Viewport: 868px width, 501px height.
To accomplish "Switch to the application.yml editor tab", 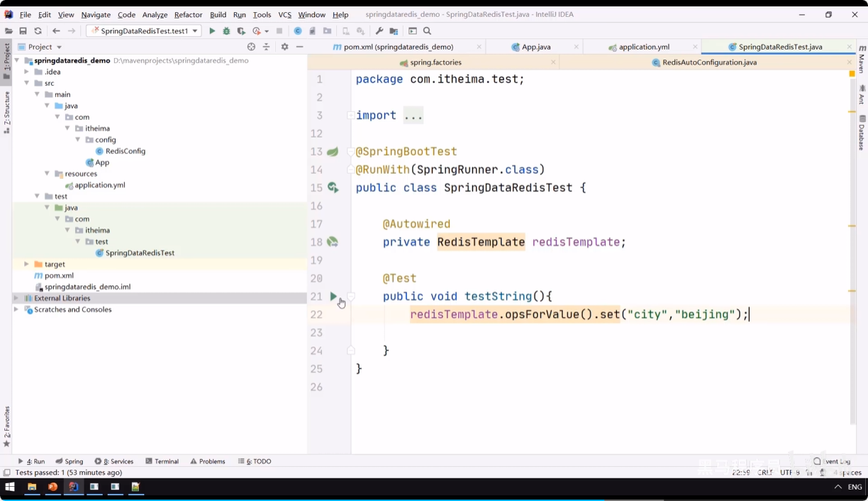I will pos(644,47).
